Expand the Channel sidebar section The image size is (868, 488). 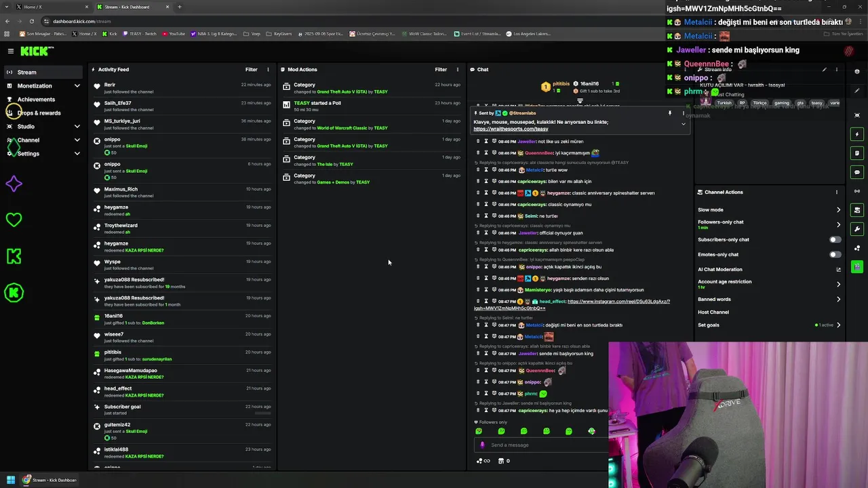[x=77, y=140]
